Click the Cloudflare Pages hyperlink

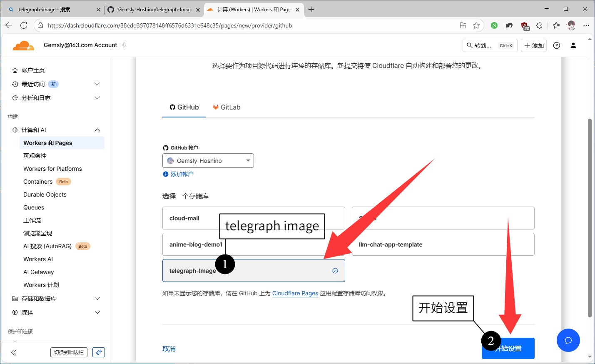[x=295, y=293]
